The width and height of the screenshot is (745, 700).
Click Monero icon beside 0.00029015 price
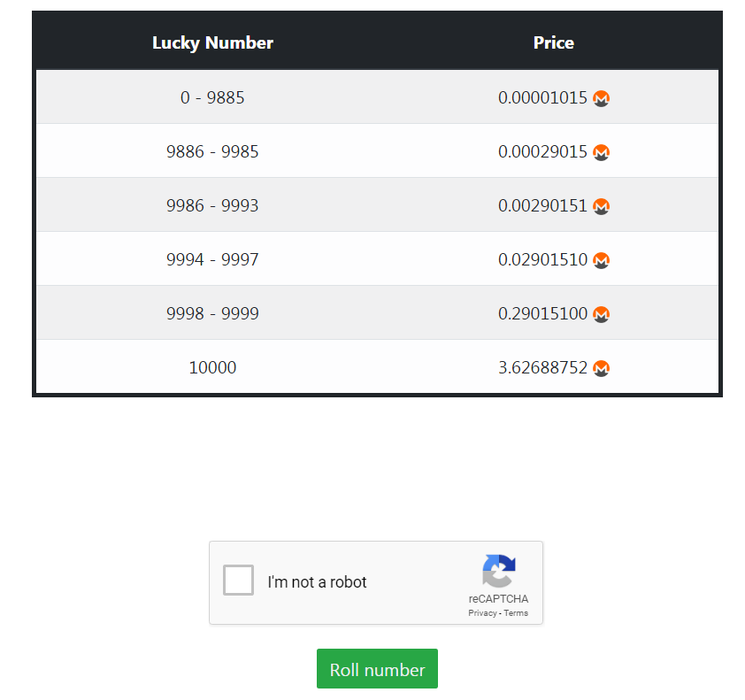point(601,152)
